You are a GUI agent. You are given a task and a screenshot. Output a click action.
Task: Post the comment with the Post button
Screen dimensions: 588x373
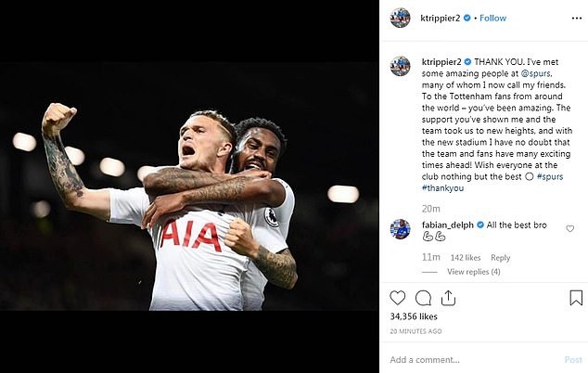point(573,360)
